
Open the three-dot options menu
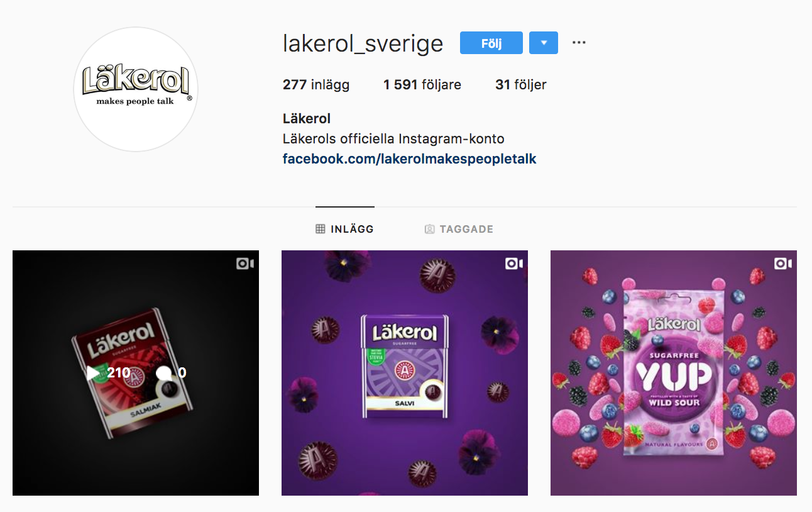point(579,43)
